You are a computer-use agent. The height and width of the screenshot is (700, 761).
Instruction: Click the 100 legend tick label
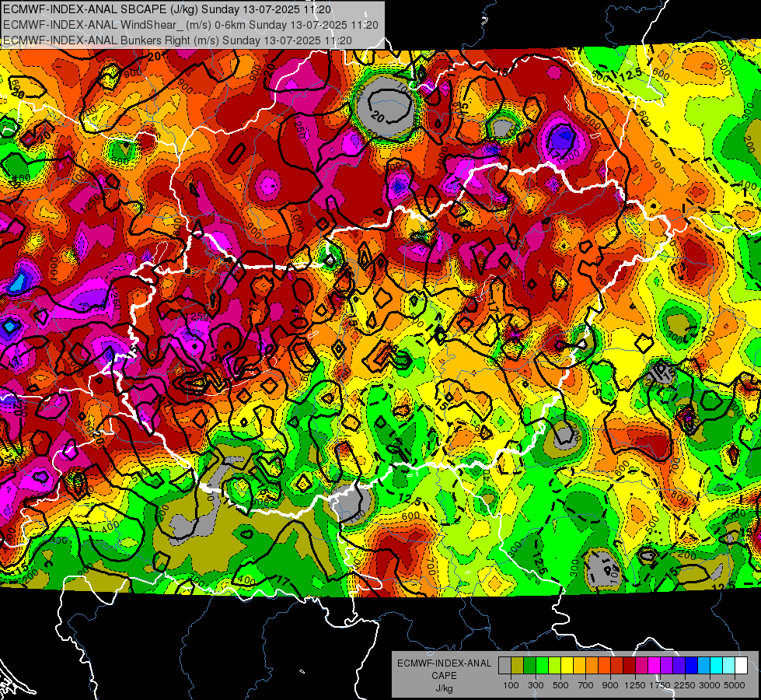pos(511,685)
